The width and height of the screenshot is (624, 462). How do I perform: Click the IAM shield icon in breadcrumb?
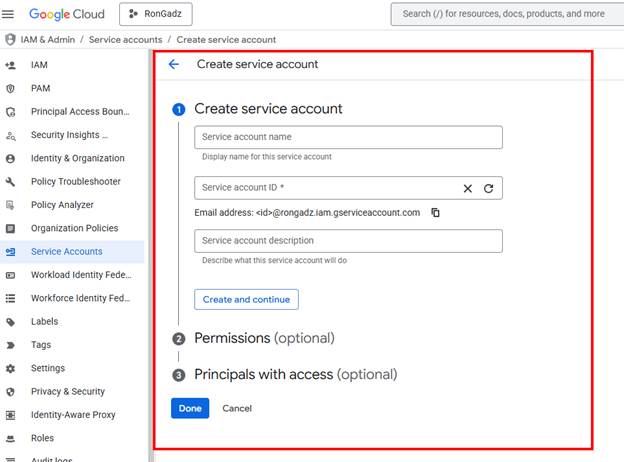click(x=10, y=39)
